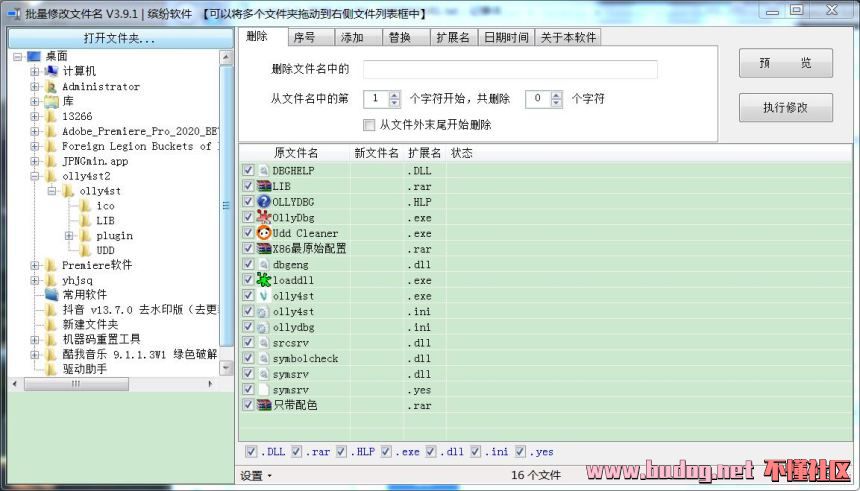Uncheck the DBGHELP file checkbox
The width and height of the screenshot is (860, 491).
click(247, 170)
